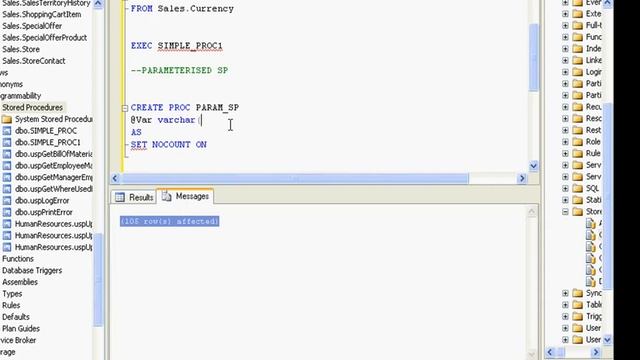Click the dbo.uspGetWhereUsed procedure icon
The height and width of the screenshot is (360, 640).
(7, 189)
